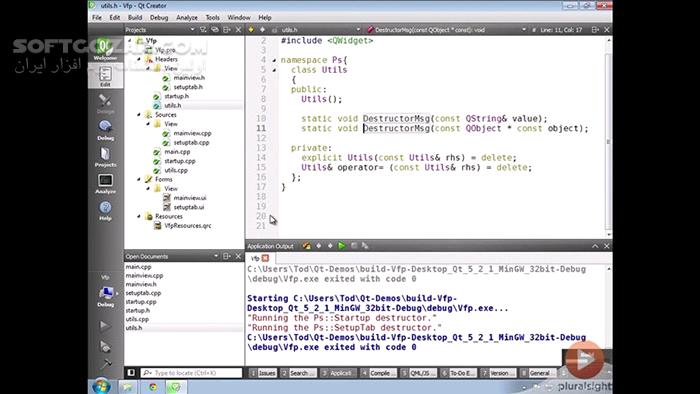This screenshot has width=700, height=394.
Task: Open the Analyze menu
Action: tap(187, 17)
